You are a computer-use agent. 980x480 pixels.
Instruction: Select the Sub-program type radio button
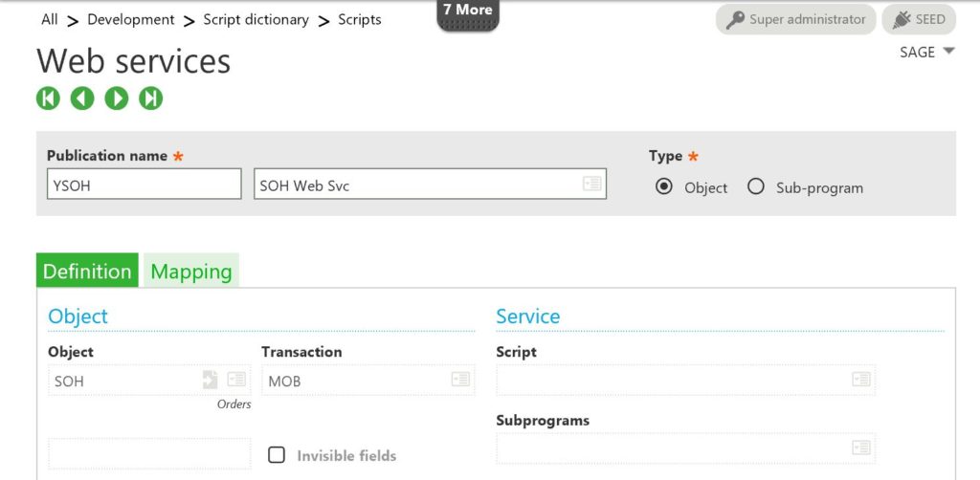pos(756,186)
